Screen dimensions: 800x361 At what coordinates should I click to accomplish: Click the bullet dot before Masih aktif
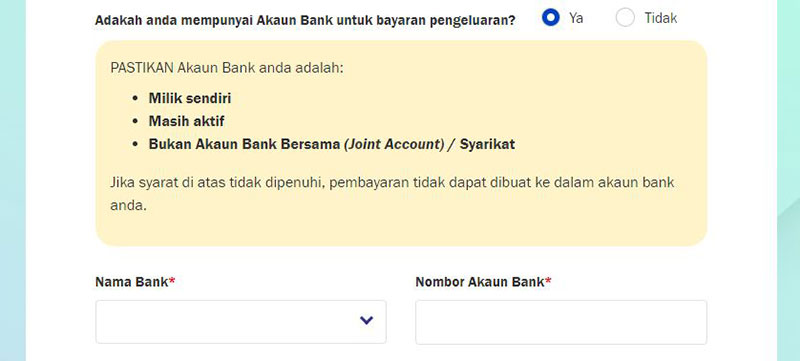pos(135,122)
